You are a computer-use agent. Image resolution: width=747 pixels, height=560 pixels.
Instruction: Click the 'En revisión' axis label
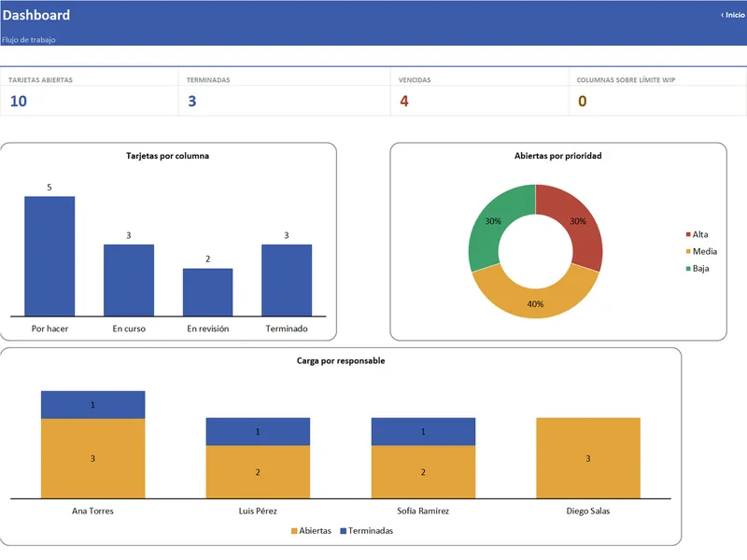point(207,329)
